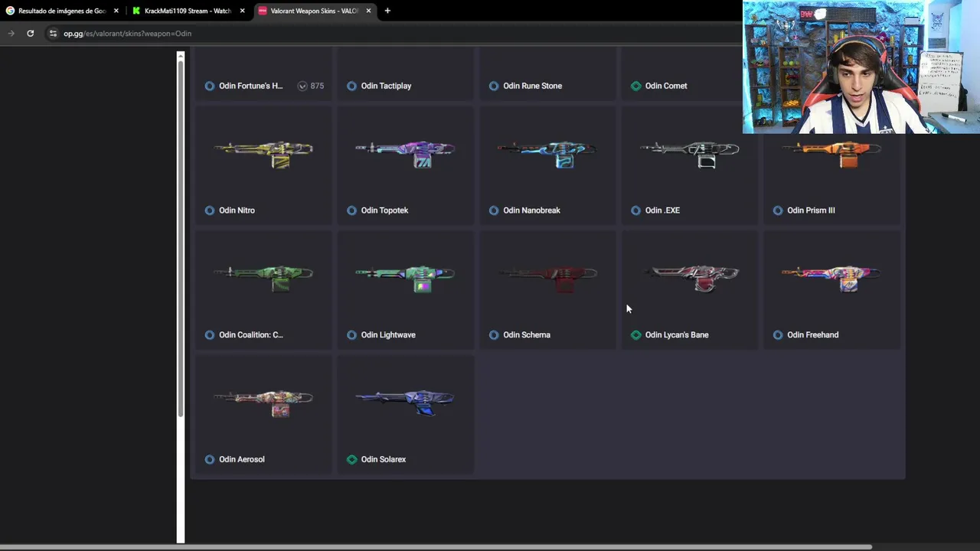This screenshot has height=551, width=980.
Task: Click the green tier icon beside Odin Solarex
Action: pyautogui.click(x=351, y=459)
